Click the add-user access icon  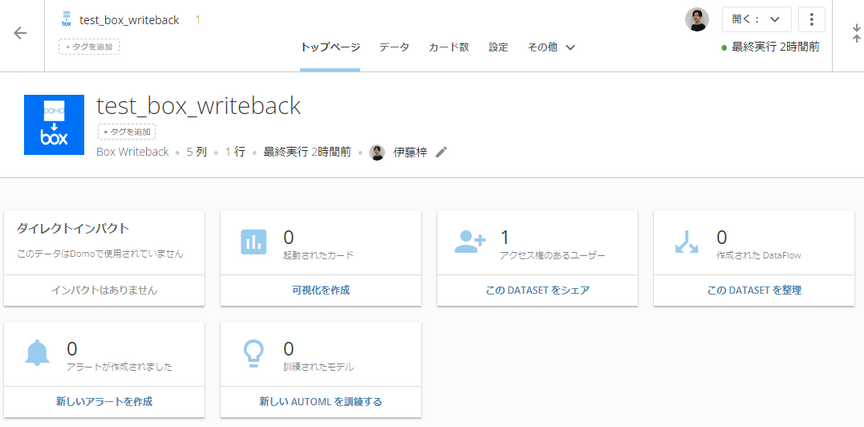pos(470,242)
